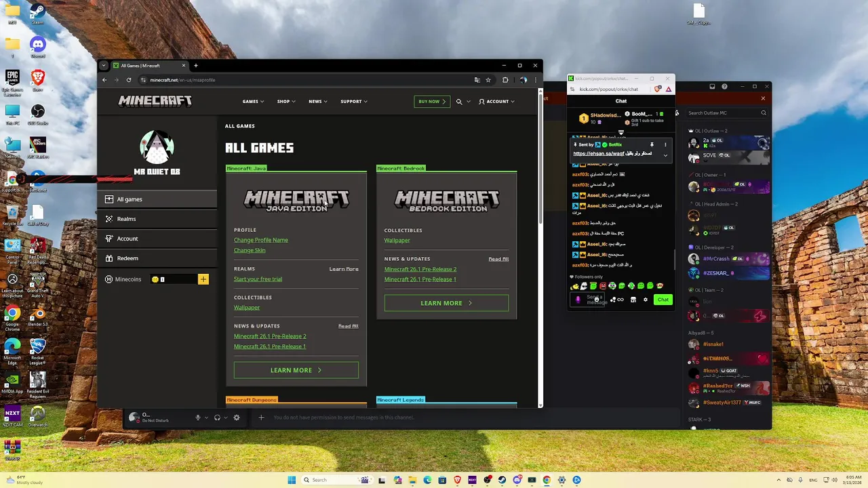
Task: Open the ACCOUNT dropdown in header
Action: (497, 102)
